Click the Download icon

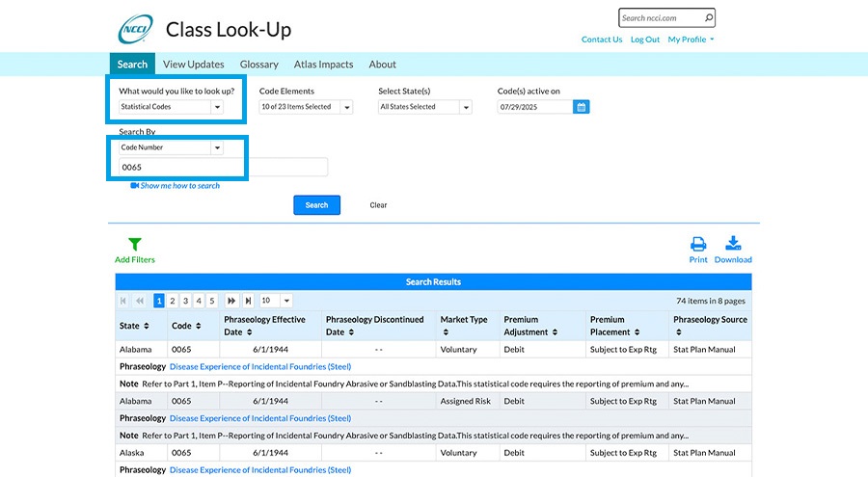(733, 244)
